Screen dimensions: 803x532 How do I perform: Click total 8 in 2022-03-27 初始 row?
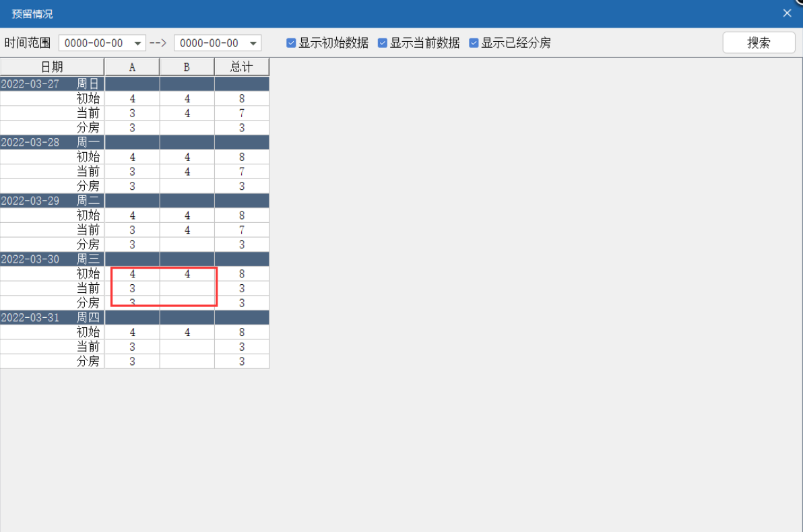click(242, 98)
